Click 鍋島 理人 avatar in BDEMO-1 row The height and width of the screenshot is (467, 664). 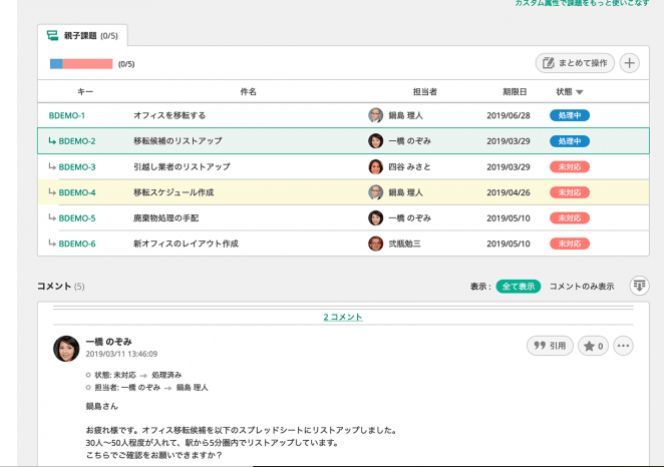click(x=376, y=115)
